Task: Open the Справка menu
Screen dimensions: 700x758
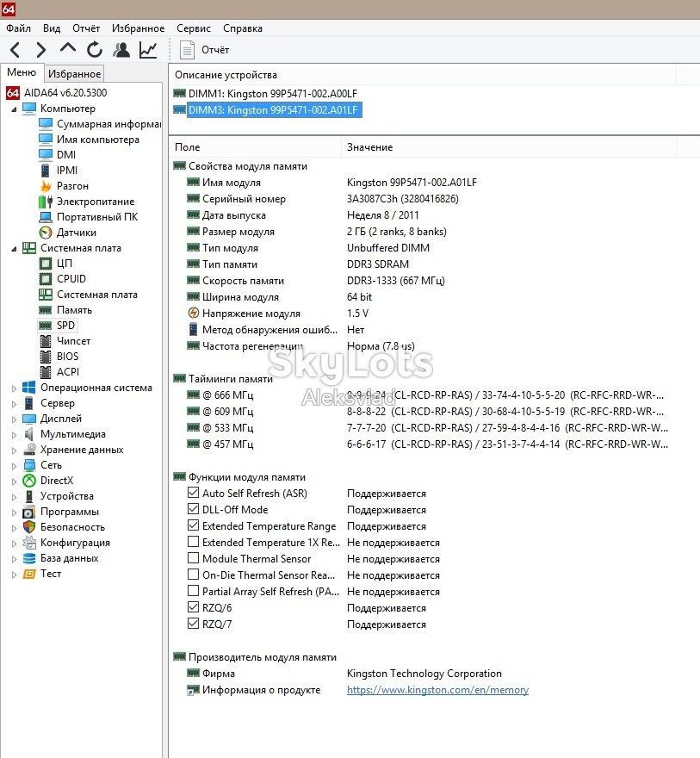Action: (x=243, y=28)
